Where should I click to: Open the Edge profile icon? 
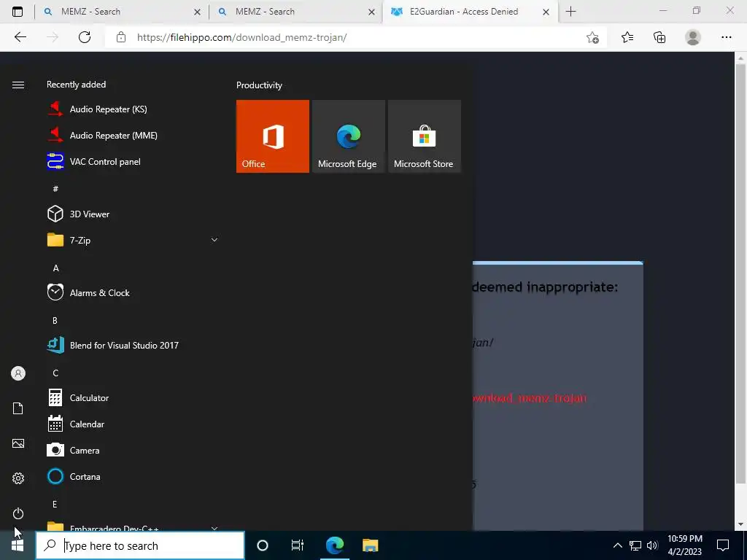coord(693,37)
